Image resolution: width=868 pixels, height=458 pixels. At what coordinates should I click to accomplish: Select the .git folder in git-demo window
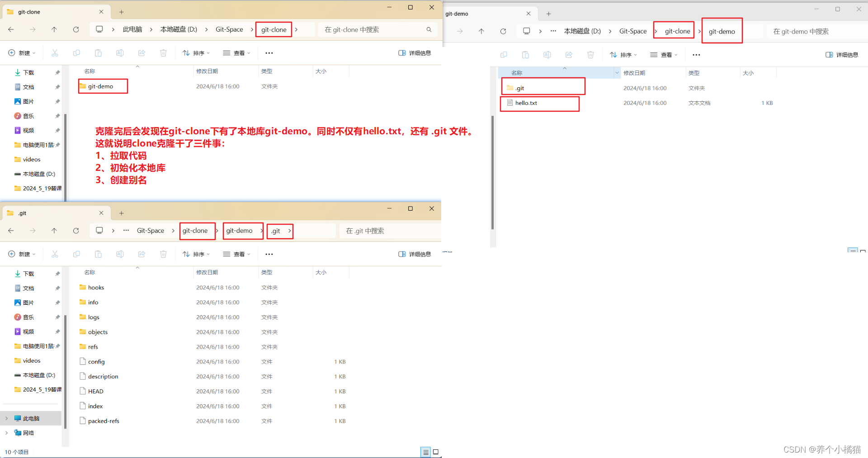coord(520,88)
